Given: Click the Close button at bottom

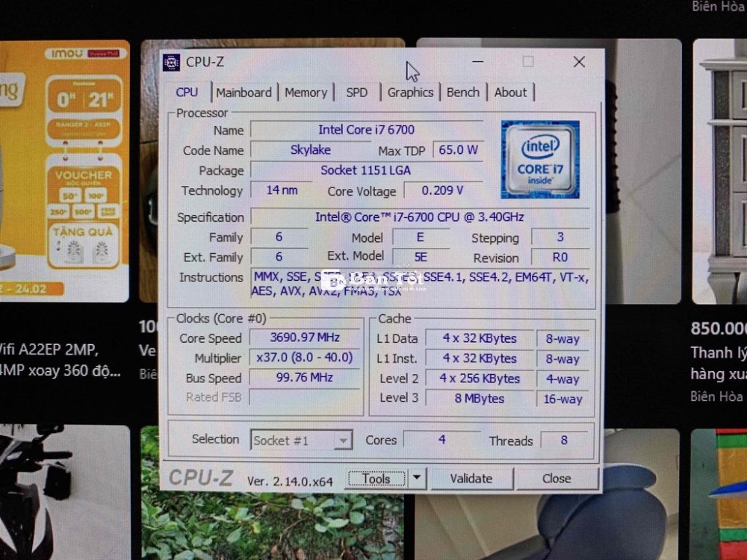Looking at the screenshot, I should click(557, 479).
